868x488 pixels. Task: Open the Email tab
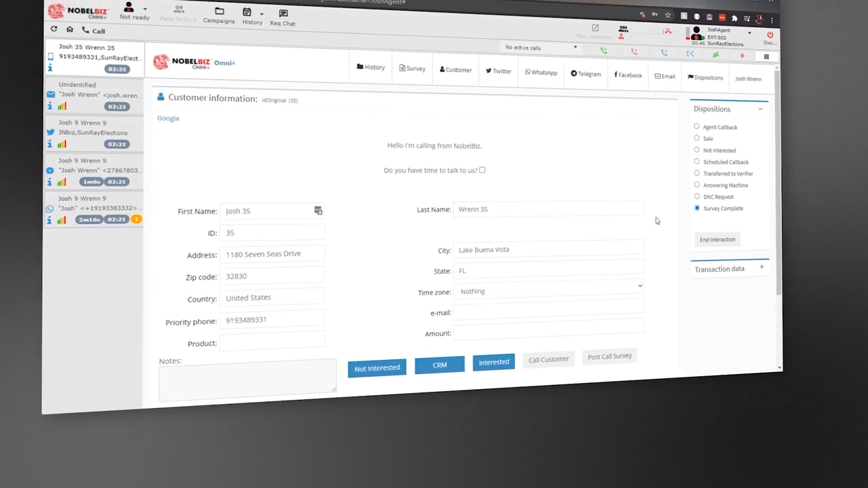tap(665, 76)
